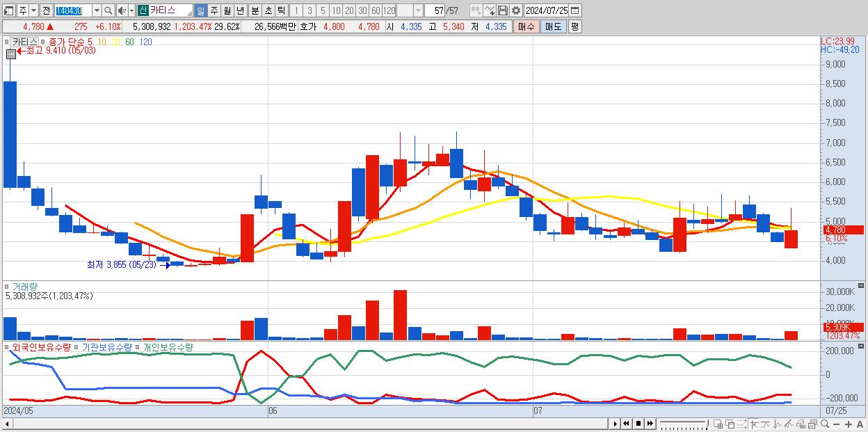Click the 기관보유수량 legend label
Image resolution: width=868 pixels, height=432 pixels.
(106, 346)
